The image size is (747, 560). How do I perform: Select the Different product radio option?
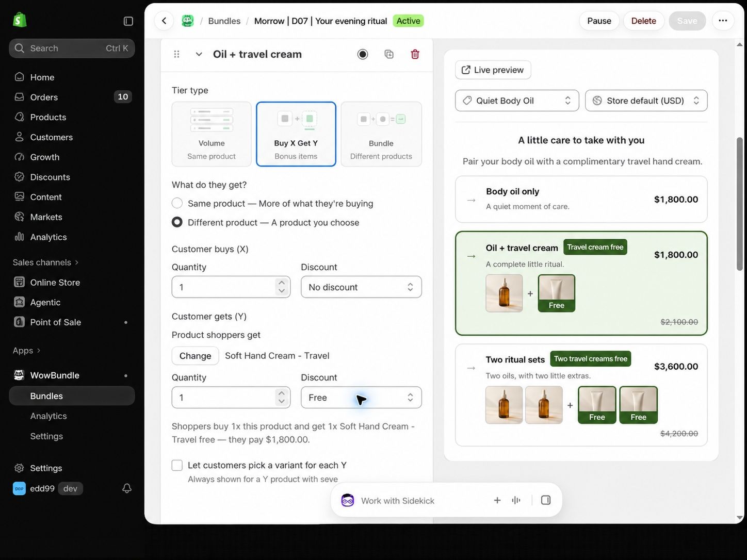(177, 222)
